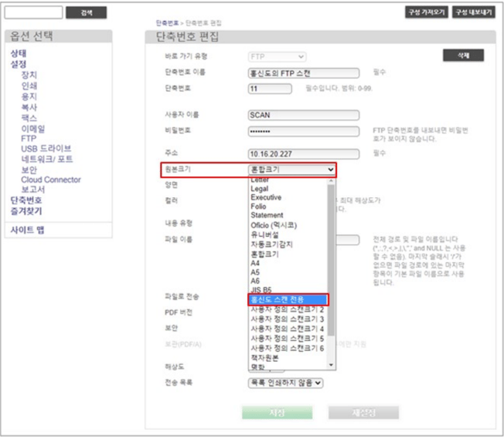This screenshot has height=437, width=504.
Task: Go to USB 드라이브 settings
Action: click(x=46, y=149)
